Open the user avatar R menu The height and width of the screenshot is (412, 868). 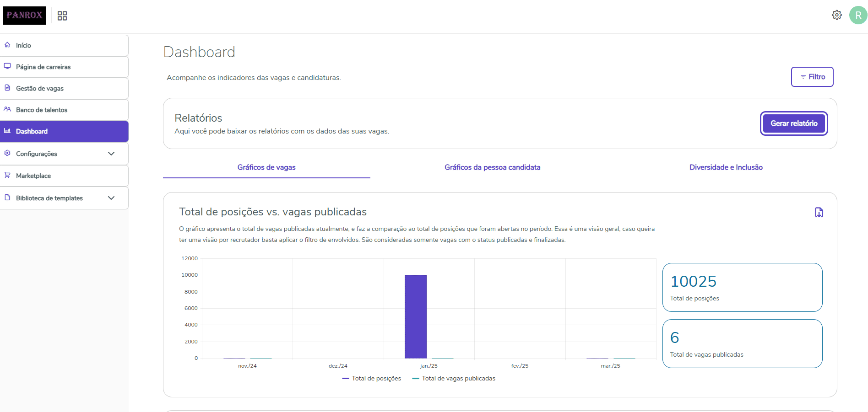[858, 15]
